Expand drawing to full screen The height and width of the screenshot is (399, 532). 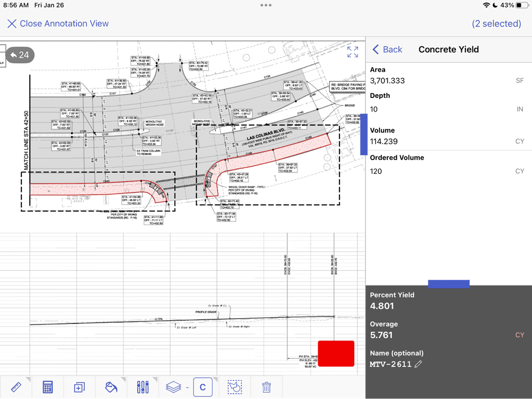click(353, 52)
